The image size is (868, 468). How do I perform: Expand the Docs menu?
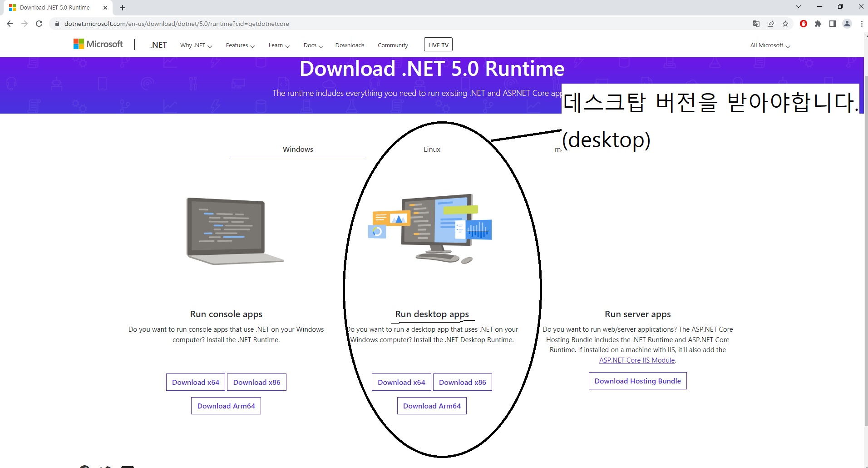tap(313, 45)
